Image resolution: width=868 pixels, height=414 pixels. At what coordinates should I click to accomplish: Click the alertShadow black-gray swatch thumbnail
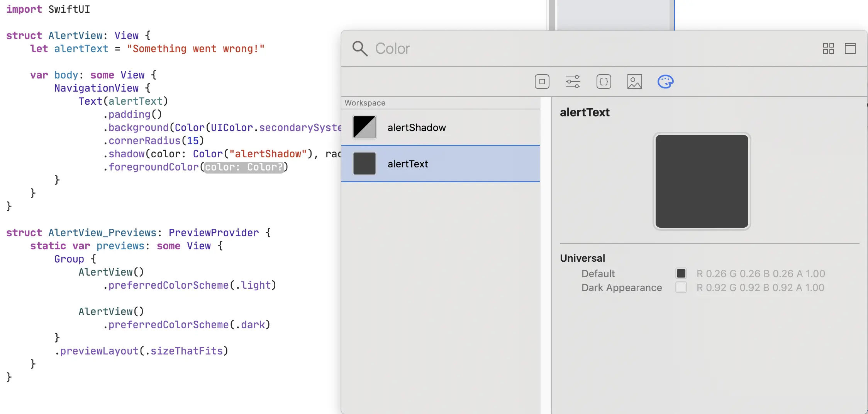click(x=364, y=127)
